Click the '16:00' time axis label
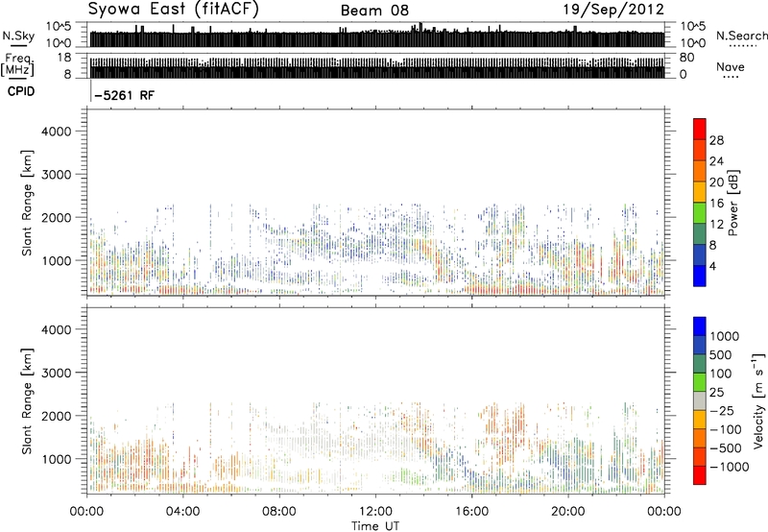The width and height of the screenshot is (768, 532). click(x=471, y=512)
